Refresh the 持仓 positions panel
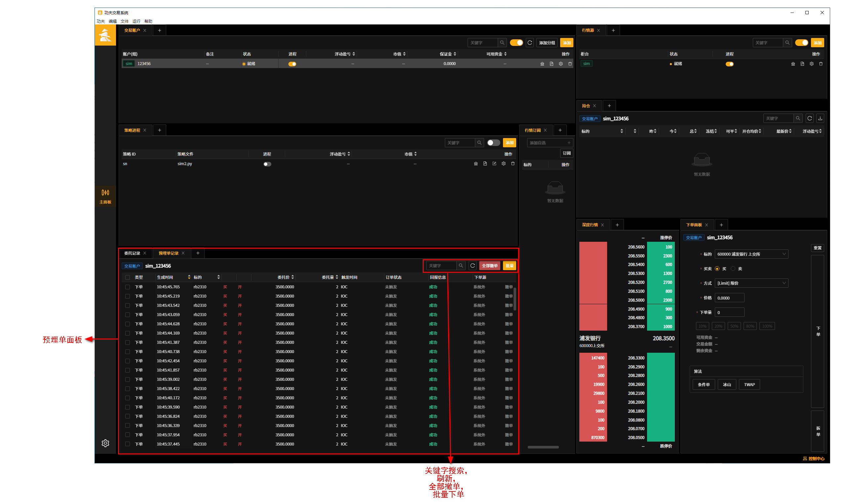 (x=810, y=118)
